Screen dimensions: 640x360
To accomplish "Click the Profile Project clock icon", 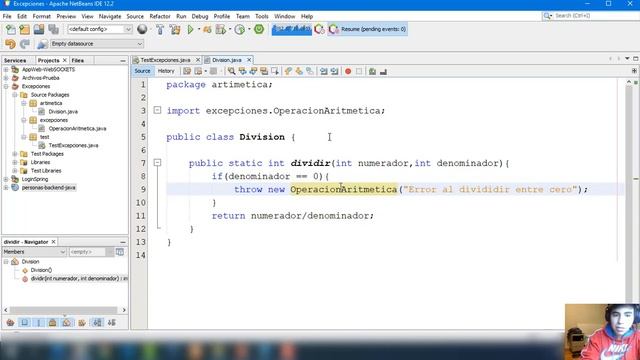I will point(240,29).
